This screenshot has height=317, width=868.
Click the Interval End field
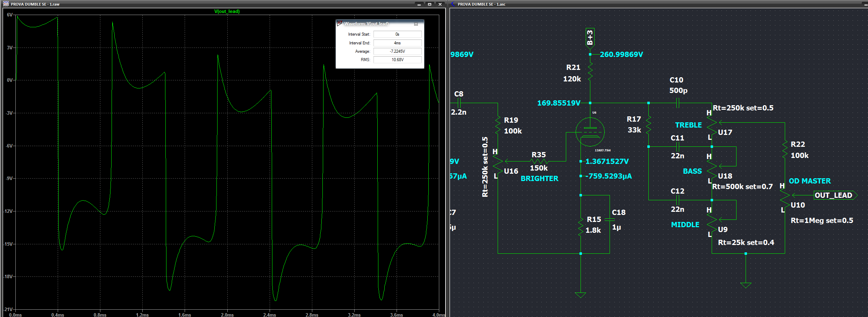(397, 43)
